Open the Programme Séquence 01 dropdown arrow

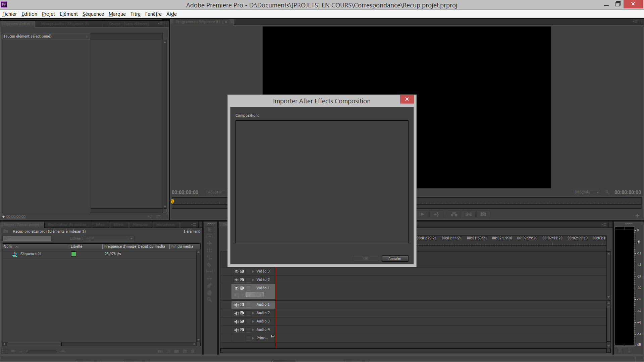point(226,22)
